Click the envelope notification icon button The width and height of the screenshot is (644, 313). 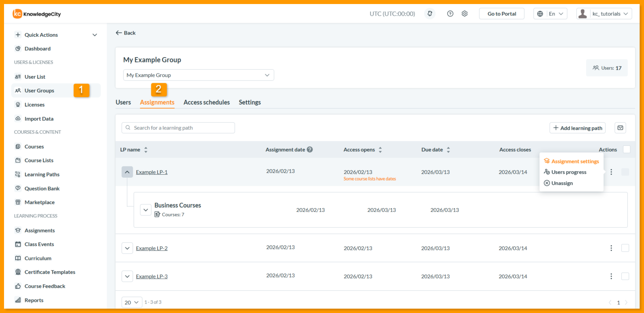click(x=620, y=128)
